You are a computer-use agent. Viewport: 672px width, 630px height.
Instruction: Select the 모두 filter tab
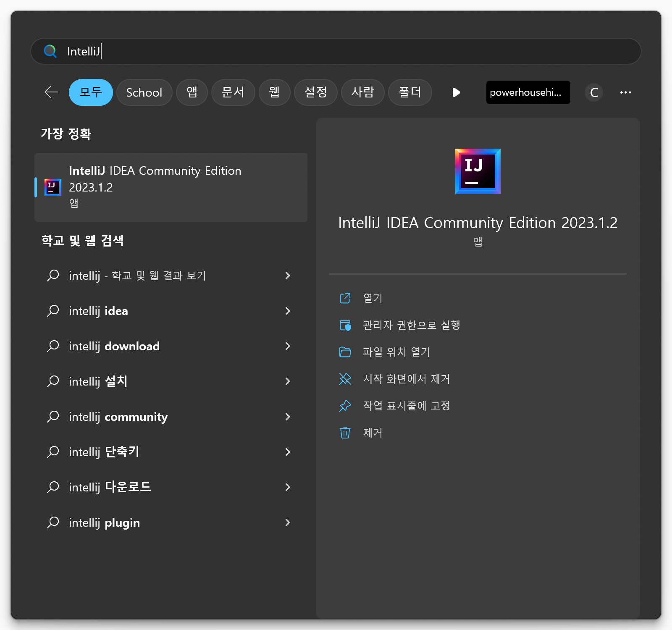point(91,92)
